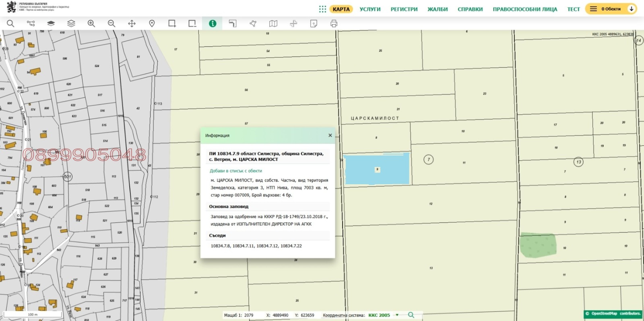Image resolution: width=644 pixels, height=321 pixels.
Task: Open the hamburger menu beside 0 Обекти
Action: 593,9
